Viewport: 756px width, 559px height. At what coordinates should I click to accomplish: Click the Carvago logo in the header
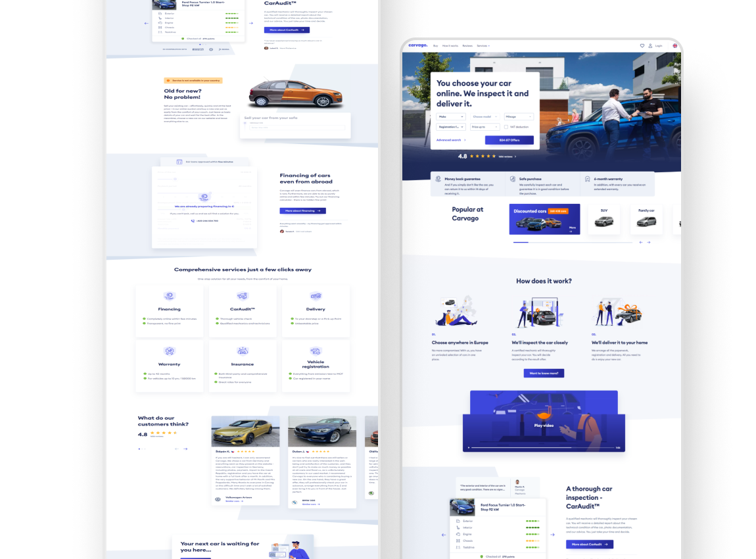coord(417,45)
